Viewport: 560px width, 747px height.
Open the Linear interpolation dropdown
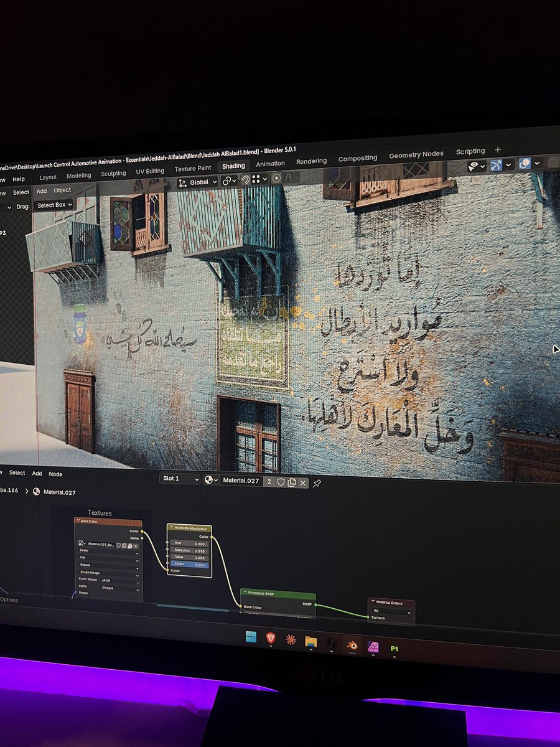pos(108,550)
